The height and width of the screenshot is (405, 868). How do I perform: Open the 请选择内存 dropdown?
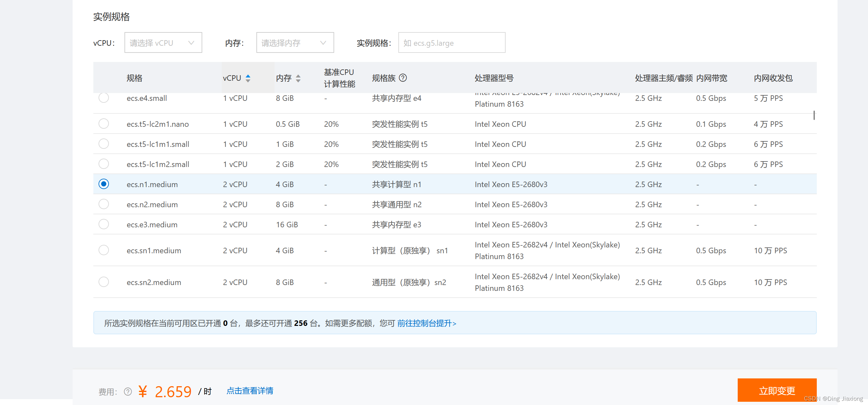[295, 42]
